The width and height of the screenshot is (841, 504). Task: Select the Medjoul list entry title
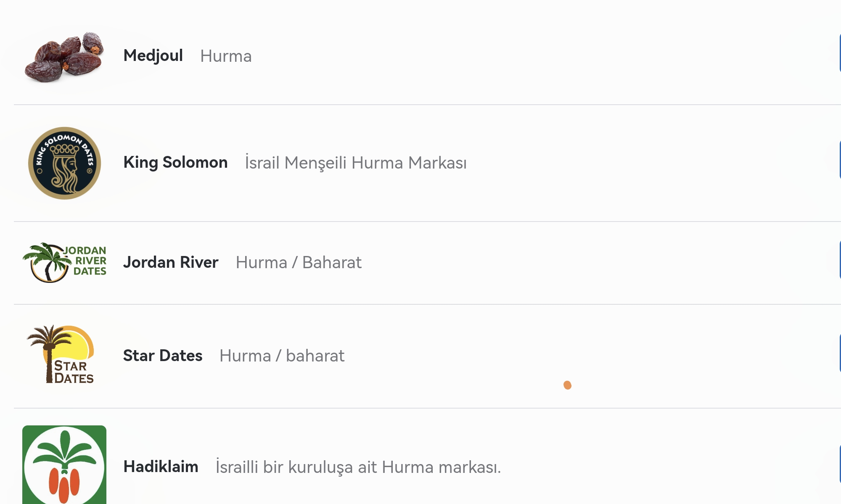153,56
